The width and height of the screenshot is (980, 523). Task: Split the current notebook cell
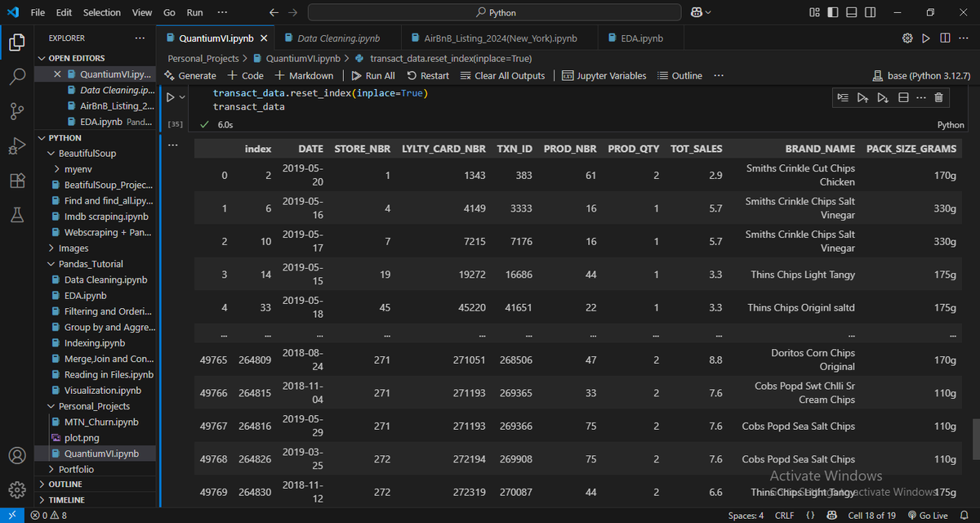click(x=903, y=97)
